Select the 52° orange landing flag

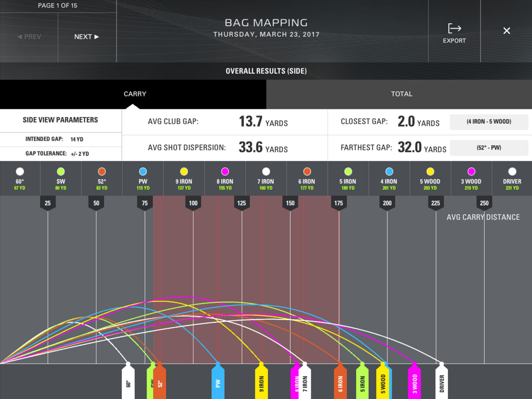(160, 381)
